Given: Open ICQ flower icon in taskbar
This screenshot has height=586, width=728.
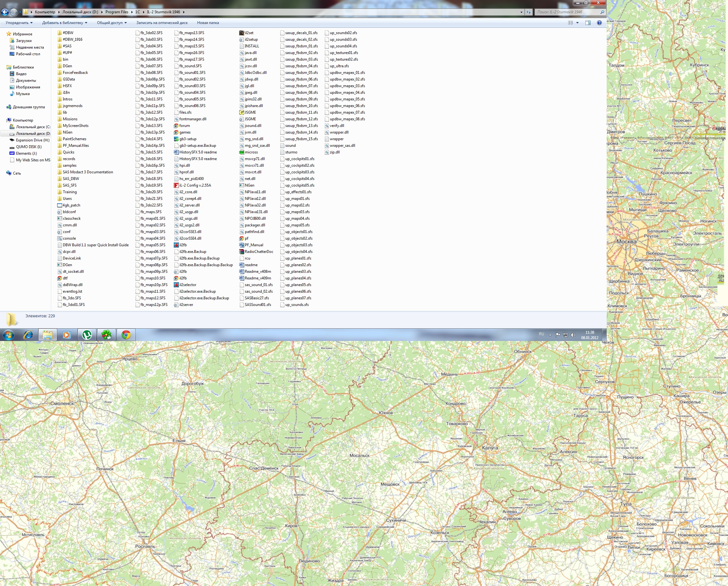Looking at the screenshot, I should tap(106, 335).
